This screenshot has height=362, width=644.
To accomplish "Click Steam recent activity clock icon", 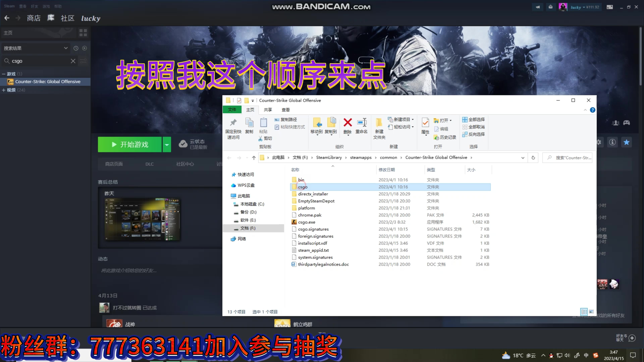I will pyautogui.click(x=76, y=48).
